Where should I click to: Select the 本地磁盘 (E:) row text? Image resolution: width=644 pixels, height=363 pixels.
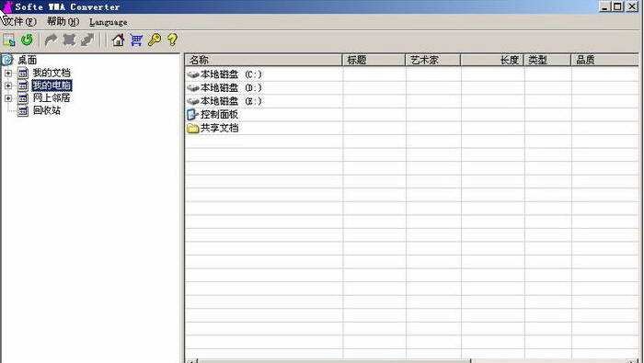click(x=231, y=101)
